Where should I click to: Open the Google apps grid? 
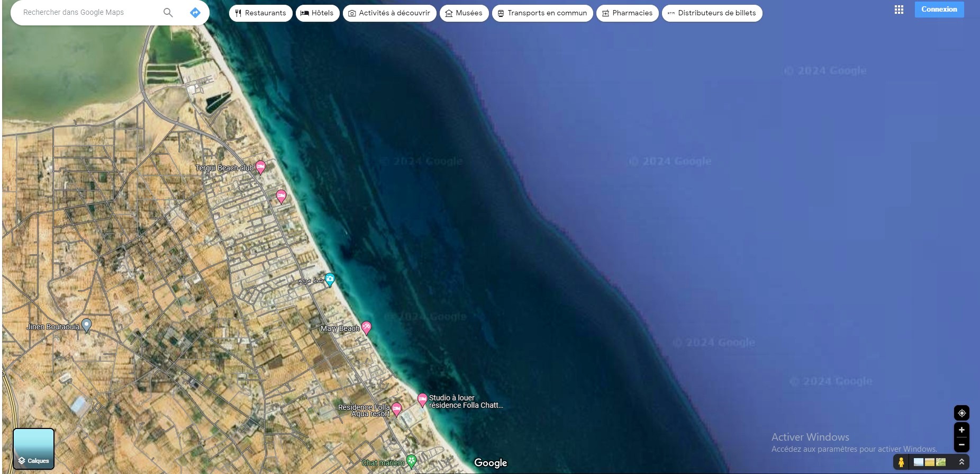click(x=899, y=10)
